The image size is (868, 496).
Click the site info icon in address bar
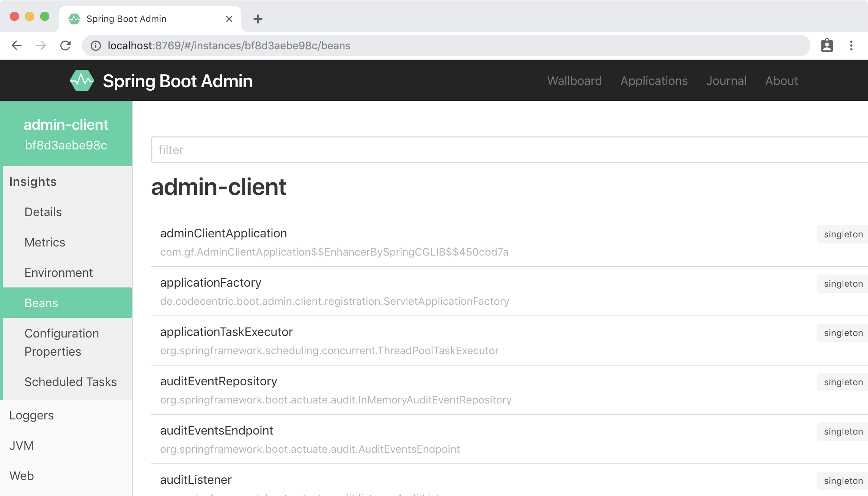pos(96,46)
